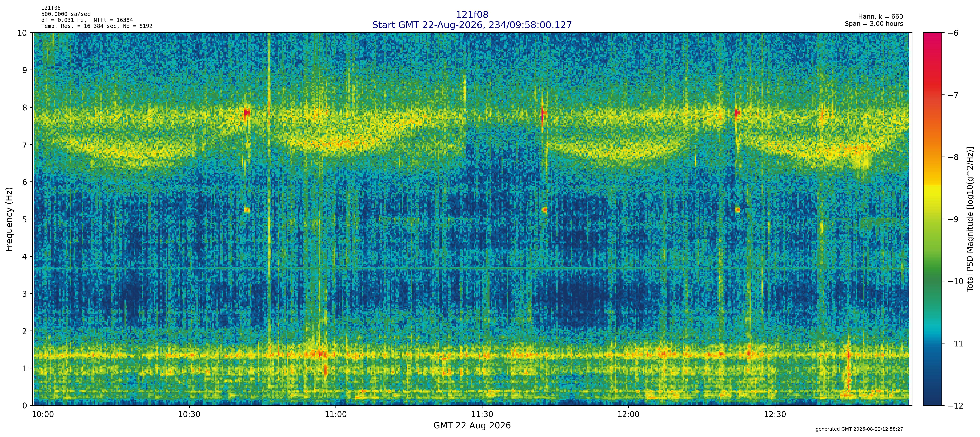Click the "11:30" time axis tick label
Screen dimensions: 980x437
(x=482, y=415)
